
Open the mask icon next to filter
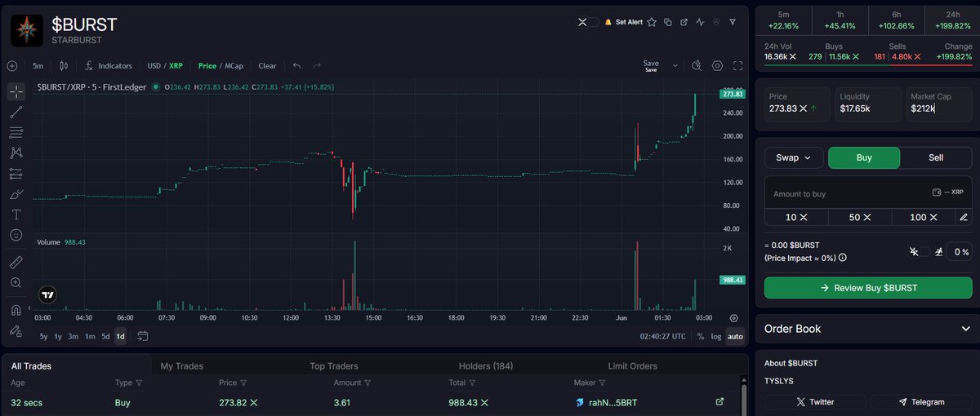[x=716, y=22]
